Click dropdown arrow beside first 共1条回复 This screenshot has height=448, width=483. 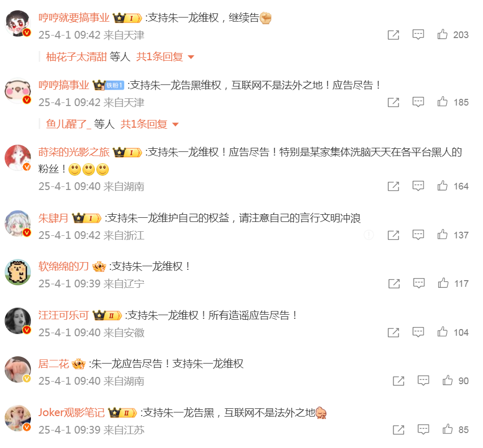tap(191, 57)
